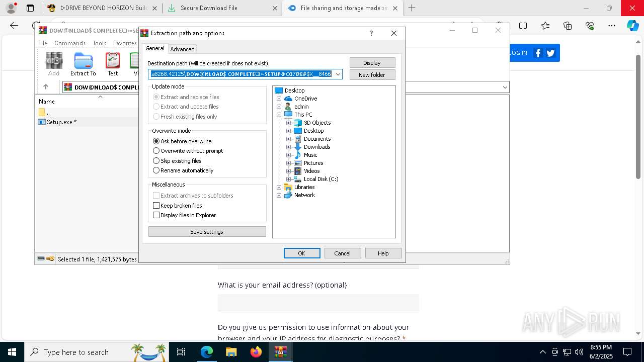
Task: Open Task View on taskbar
Action: coord(181,352)
